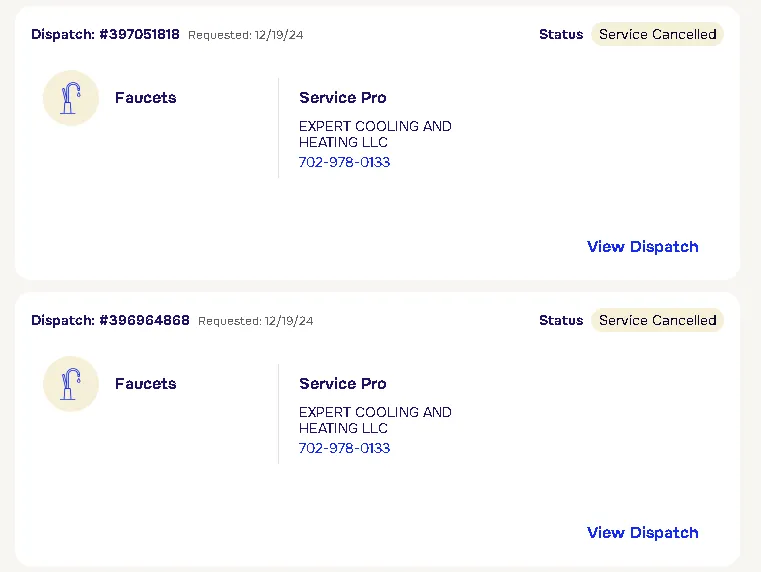Click the Status label on dispatch #397051818 card

click(560, 34)
